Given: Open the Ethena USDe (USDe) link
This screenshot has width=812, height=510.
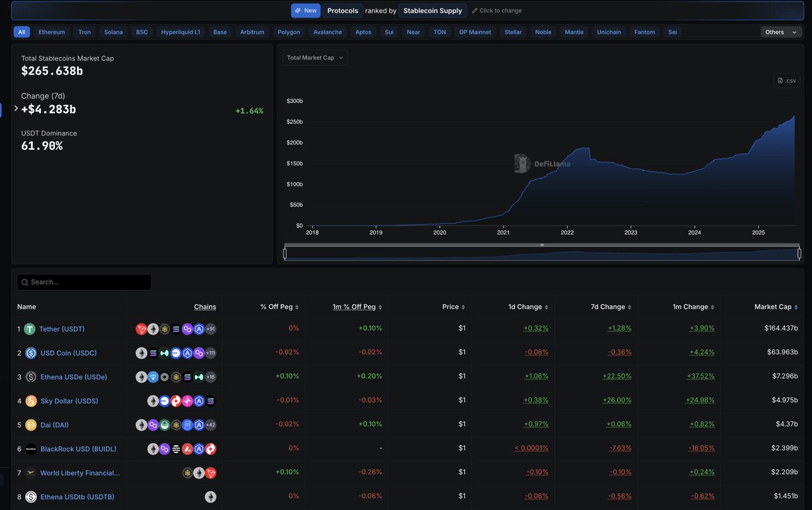Looking at the screenshot, I should click(x=73, y=377).
